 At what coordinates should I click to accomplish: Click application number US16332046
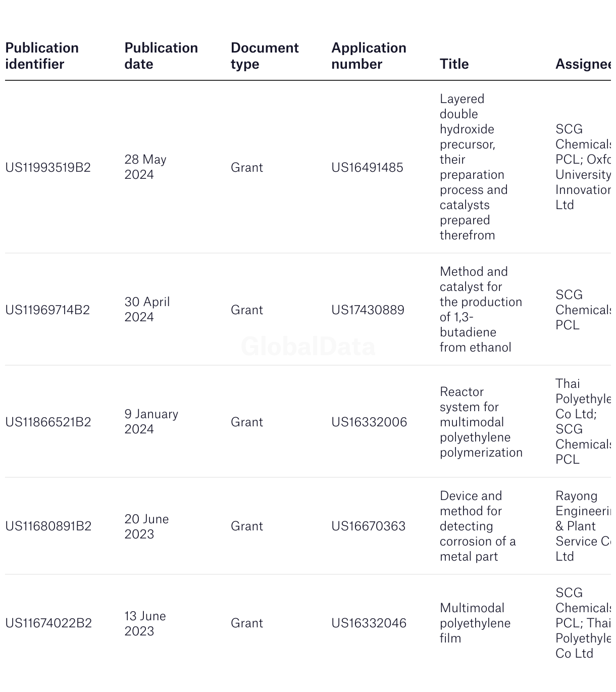369,623
